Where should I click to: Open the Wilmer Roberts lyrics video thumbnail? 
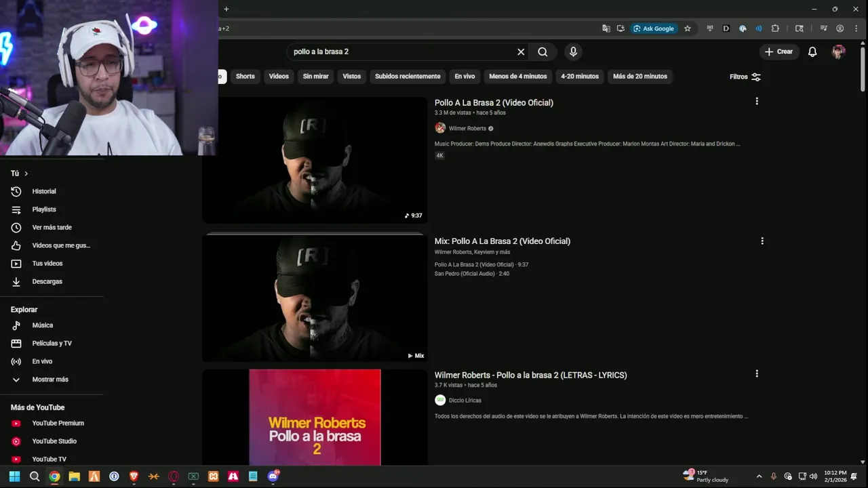coord(315,418)
